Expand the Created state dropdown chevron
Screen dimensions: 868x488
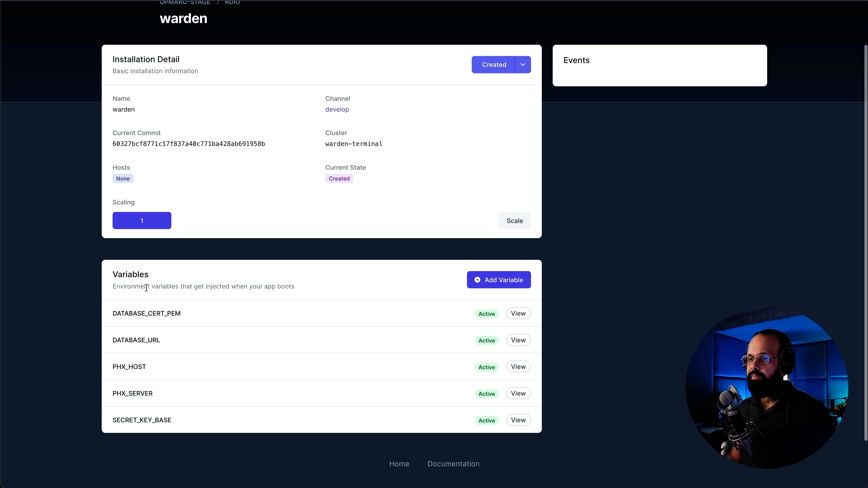[x=523, y=65]
